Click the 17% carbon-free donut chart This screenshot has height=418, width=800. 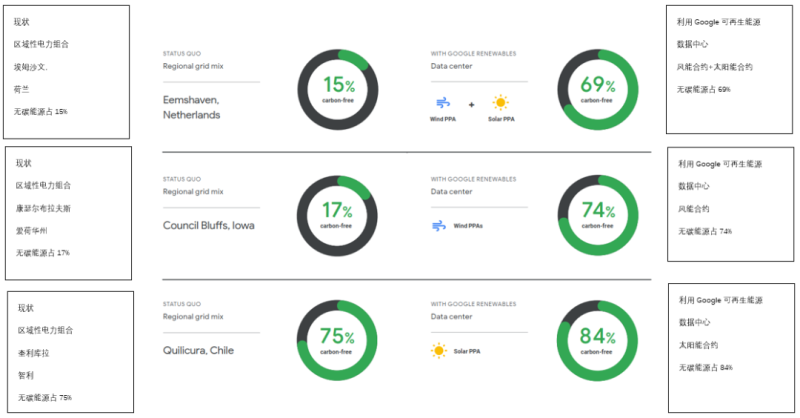(337, 214)
